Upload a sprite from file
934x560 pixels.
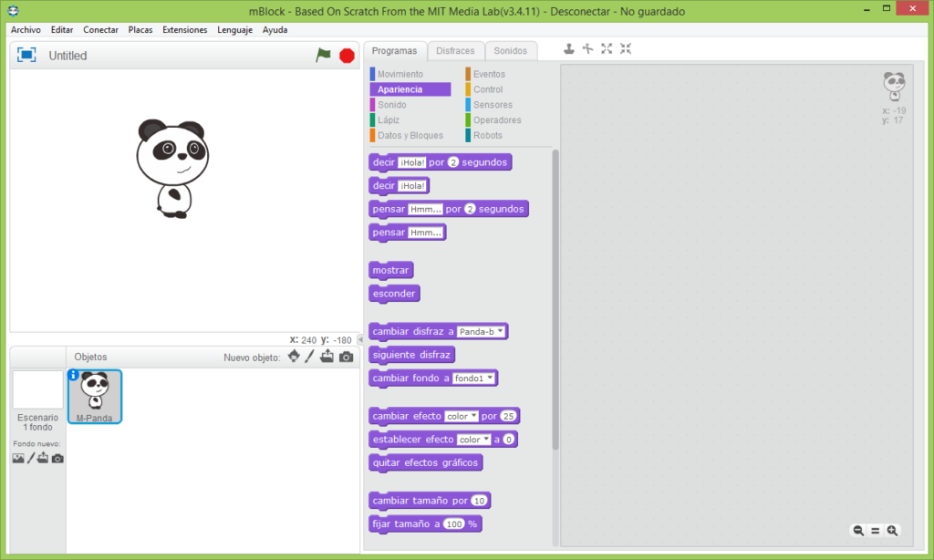tap(327, 356)
